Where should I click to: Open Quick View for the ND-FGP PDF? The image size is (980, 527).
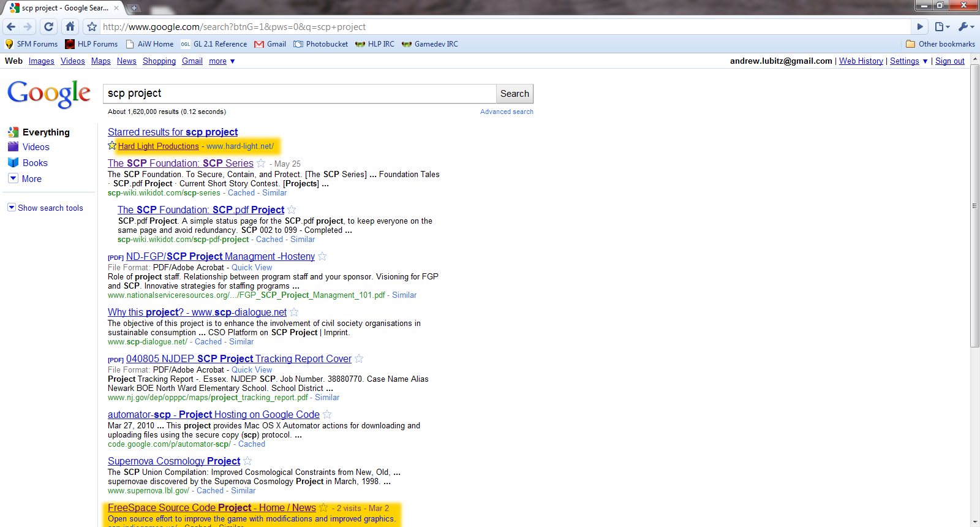click(x=252, y=268)
